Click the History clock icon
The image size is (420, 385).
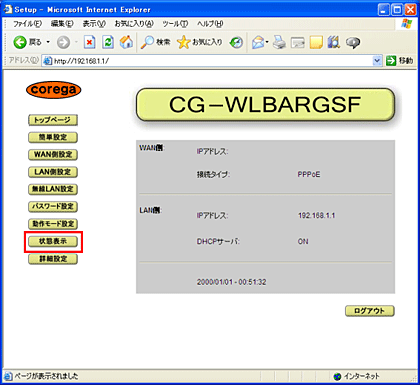click(236, 42)
